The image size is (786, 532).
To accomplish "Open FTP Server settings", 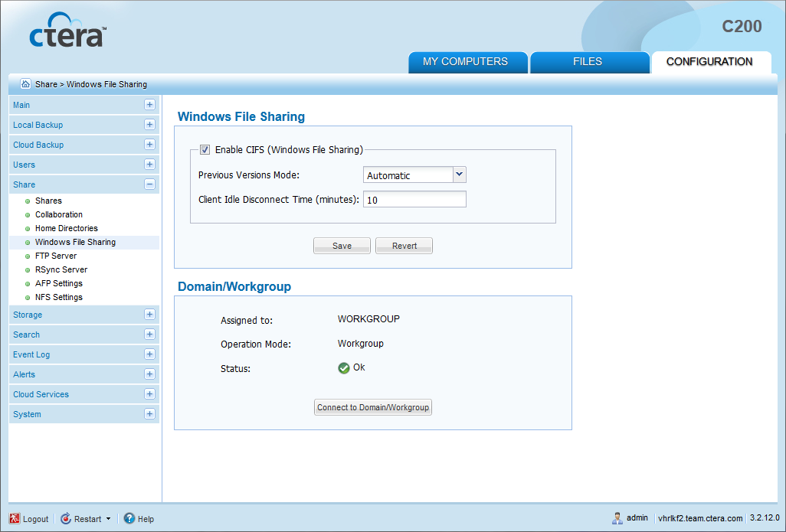I will pyautogui.click(x=56, y=256).
